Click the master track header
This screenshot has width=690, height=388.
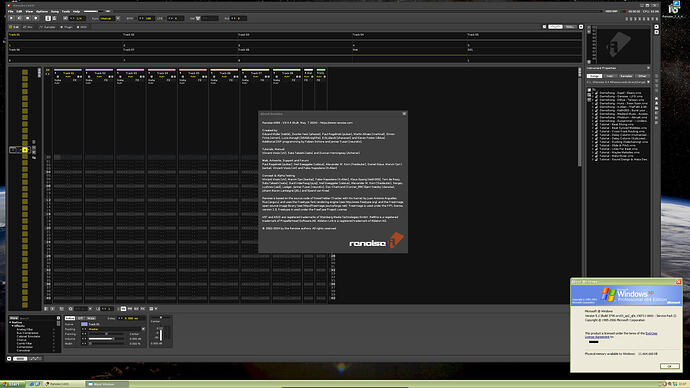308,73
